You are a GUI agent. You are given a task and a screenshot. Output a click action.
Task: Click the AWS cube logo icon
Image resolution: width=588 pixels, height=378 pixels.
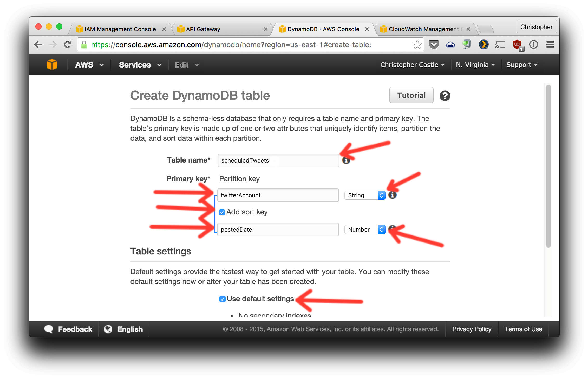pyautogui.click(x=52, y=64)
